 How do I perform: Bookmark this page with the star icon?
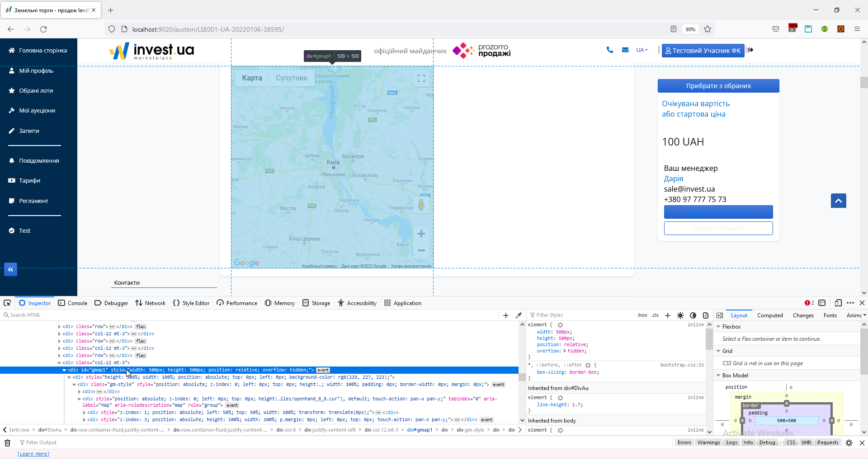coord(708,29)
